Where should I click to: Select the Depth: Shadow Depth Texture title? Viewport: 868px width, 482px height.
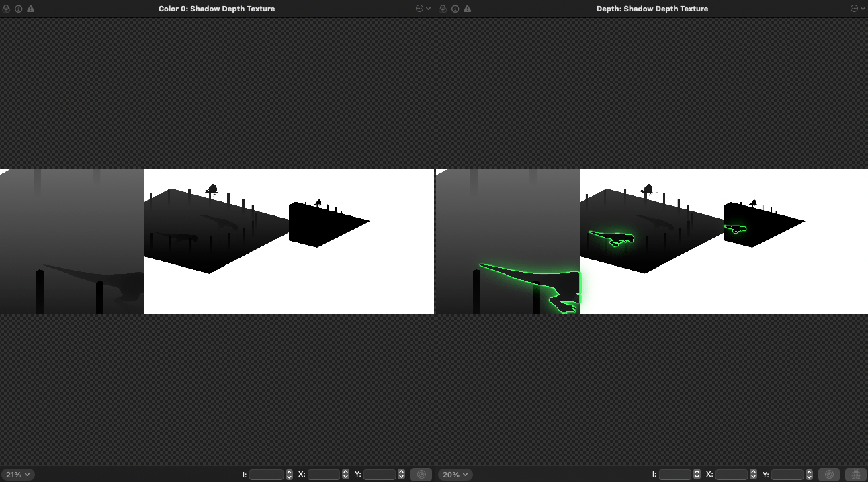652,9
